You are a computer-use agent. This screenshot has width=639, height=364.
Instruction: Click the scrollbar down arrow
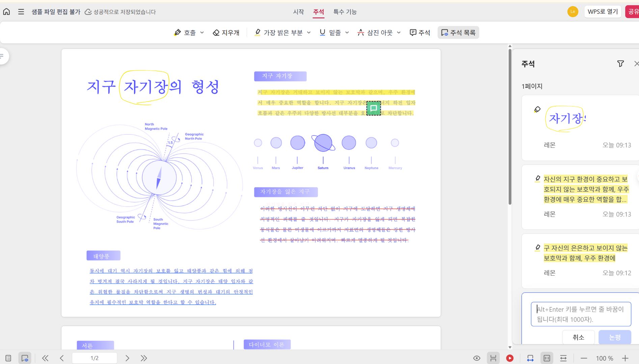510,347
